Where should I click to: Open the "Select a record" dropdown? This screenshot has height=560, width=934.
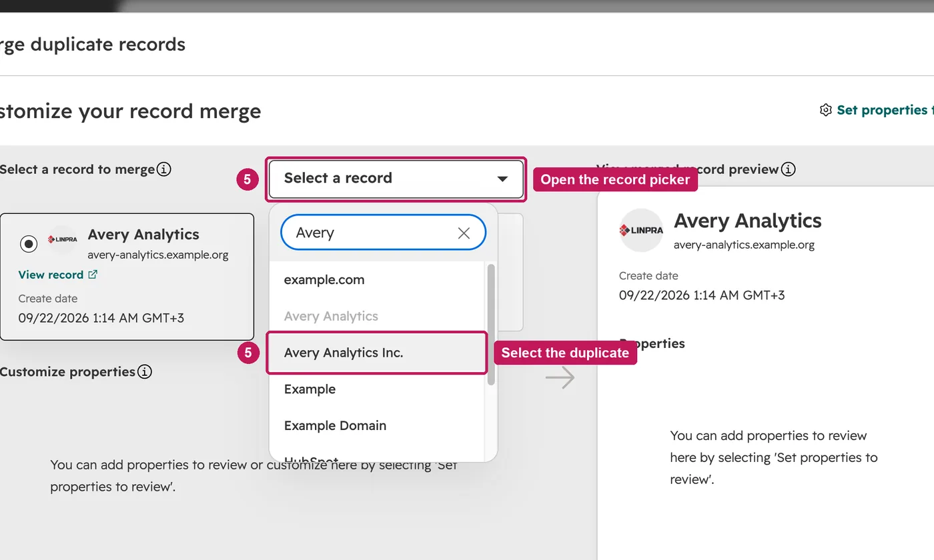point(396,179)
